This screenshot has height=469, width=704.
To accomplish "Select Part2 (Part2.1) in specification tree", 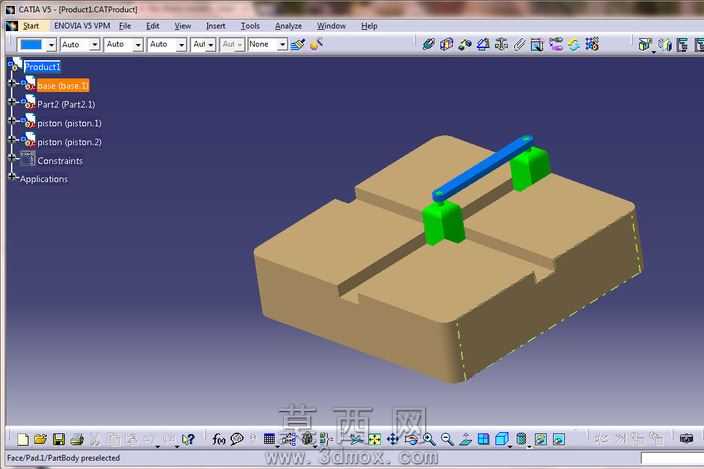I will (66, 105).
